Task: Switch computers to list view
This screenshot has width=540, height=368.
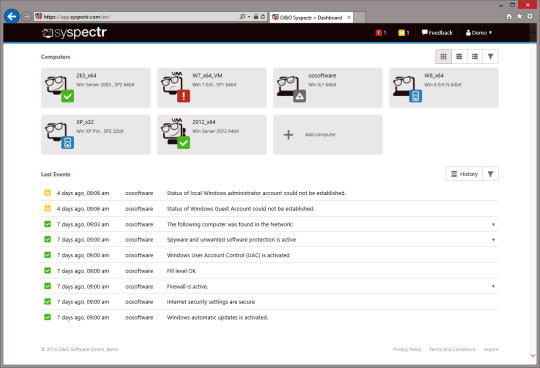Action: coord(459,56)
